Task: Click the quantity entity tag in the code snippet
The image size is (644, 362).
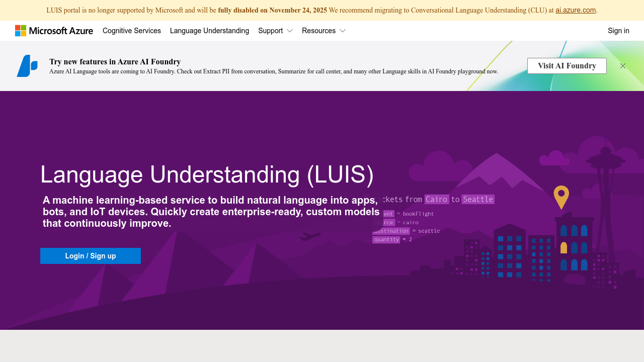Action: (386, 239)
